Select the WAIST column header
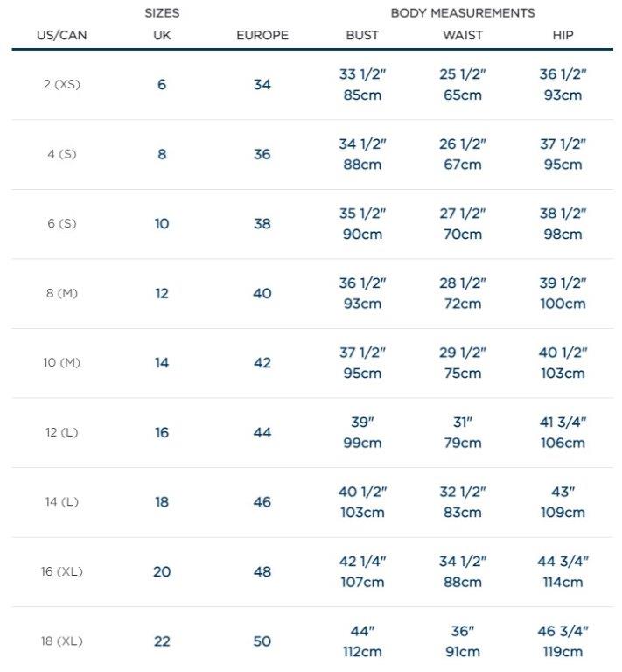 462,36
